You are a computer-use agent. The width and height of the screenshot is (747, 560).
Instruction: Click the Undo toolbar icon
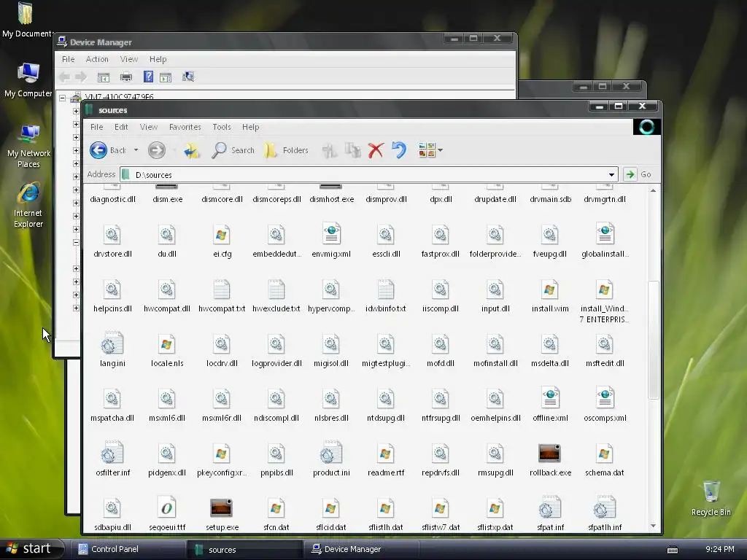click(x=399, y=150)
